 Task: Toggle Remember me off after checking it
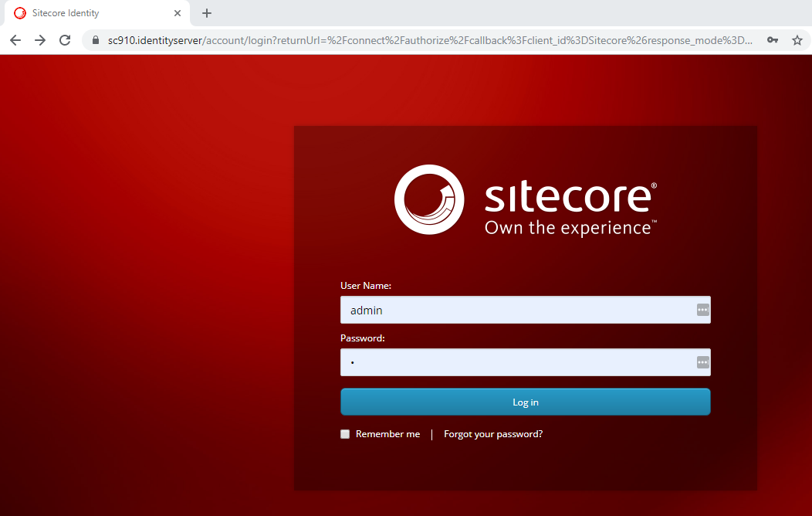(x=345, y=434)
